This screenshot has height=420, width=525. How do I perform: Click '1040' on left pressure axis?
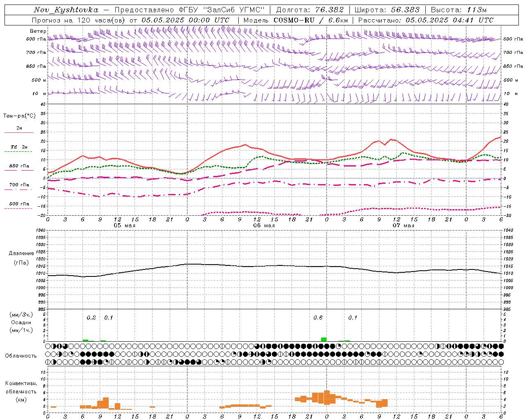pos(40,231)
